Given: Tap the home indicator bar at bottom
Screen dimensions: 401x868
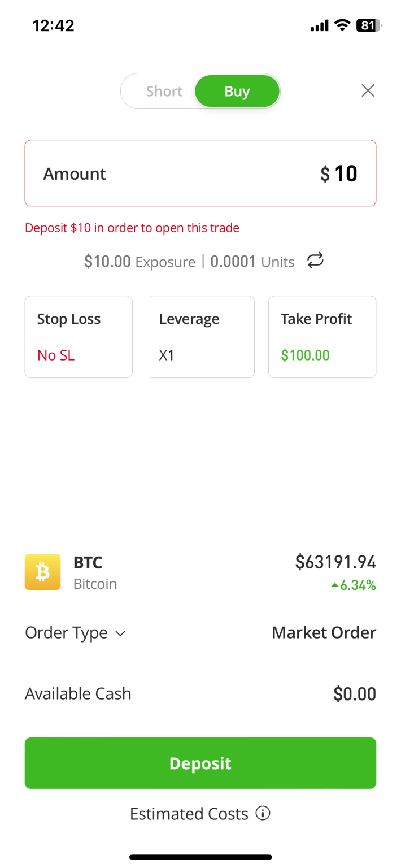Looking at the screenshot, I should (200, 857).
